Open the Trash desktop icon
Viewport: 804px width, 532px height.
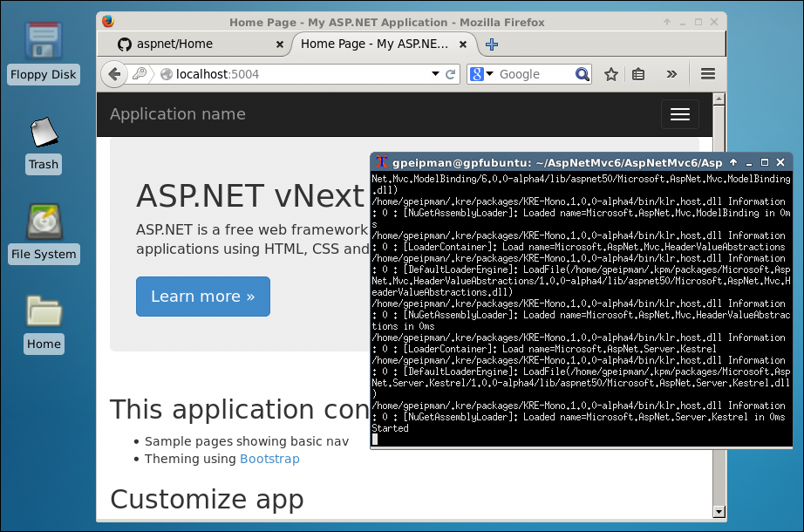pyautogui.click(x=44, y=145)
